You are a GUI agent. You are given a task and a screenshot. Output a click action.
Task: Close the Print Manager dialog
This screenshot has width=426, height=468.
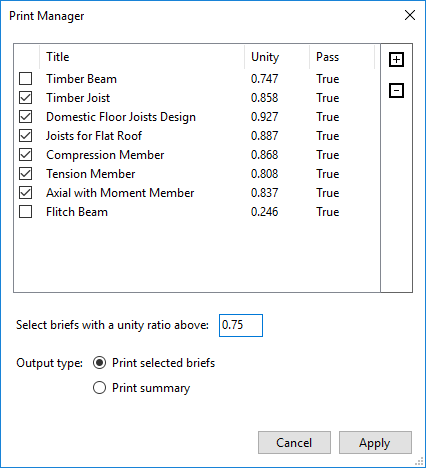click(x=410, y=15)
